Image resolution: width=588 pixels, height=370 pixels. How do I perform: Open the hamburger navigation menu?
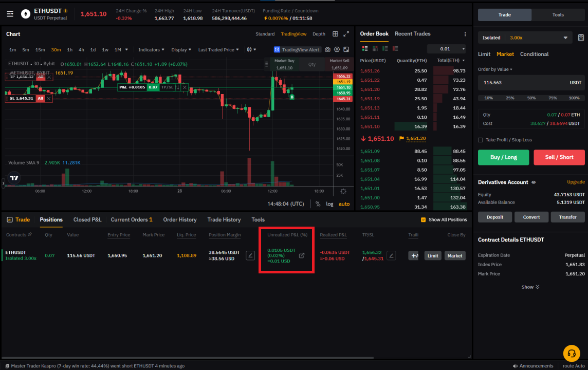pyautogui.click(x=10, y=14)
